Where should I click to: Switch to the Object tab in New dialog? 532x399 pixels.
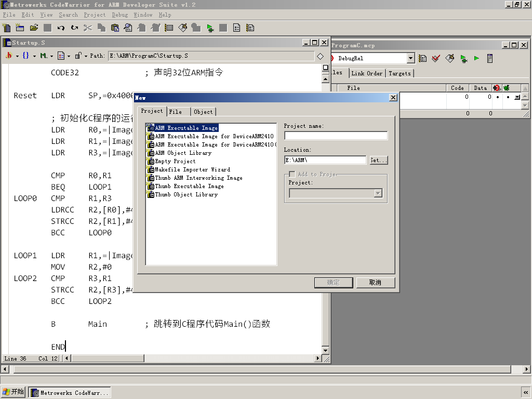click(x=203, y=112)
